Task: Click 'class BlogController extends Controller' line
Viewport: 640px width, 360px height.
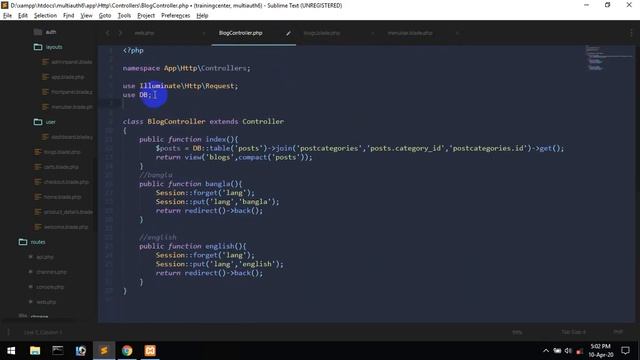Action: [203, 121]
